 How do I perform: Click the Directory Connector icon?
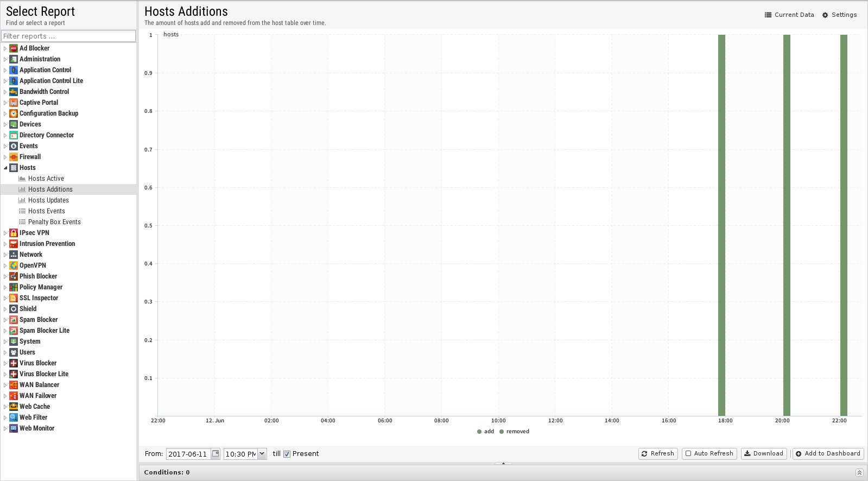pos(14,135)
